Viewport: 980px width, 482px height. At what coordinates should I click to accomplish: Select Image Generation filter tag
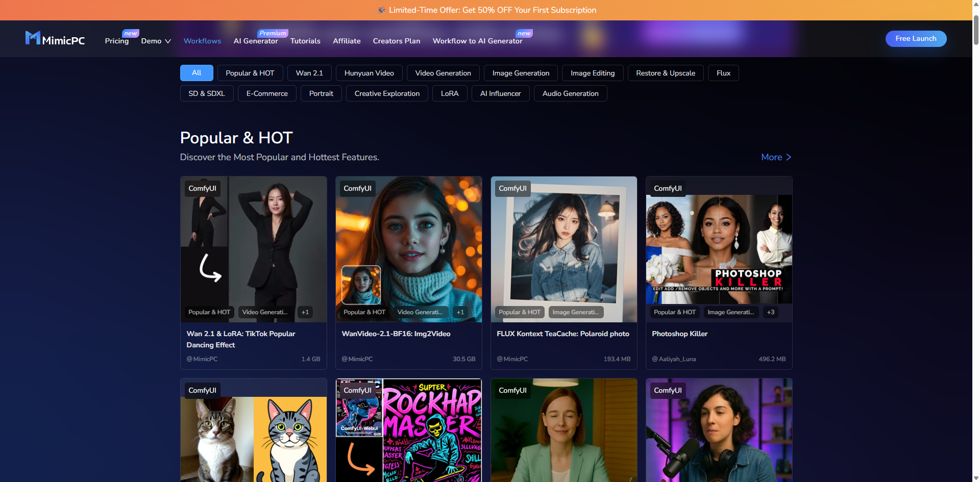pyautogui.click(x=521, y=73)
